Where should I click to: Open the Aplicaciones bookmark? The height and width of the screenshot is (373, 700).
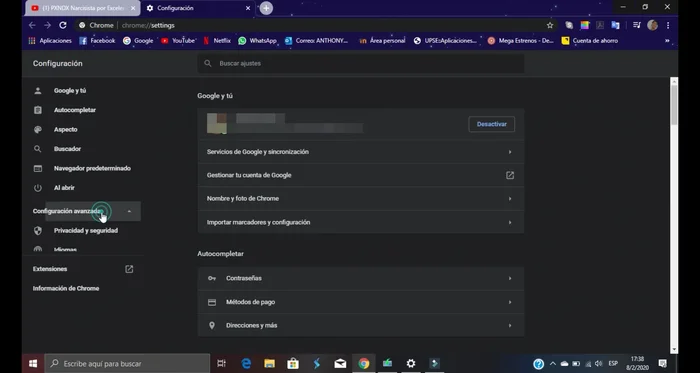50,41
